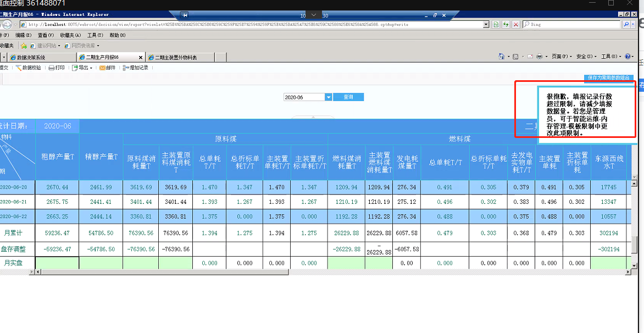Open the 导出 export dropdown
Image resolution: width=644 pixels, height=333 pixels.
coord(82,68)
